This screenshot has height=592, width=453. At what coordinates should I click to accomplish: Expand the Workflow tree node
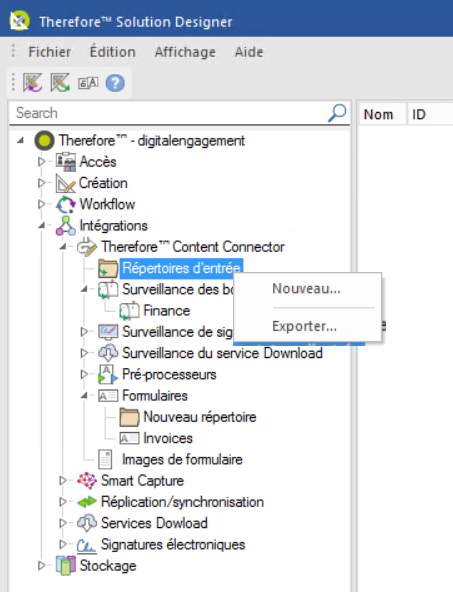coord(42,204)
